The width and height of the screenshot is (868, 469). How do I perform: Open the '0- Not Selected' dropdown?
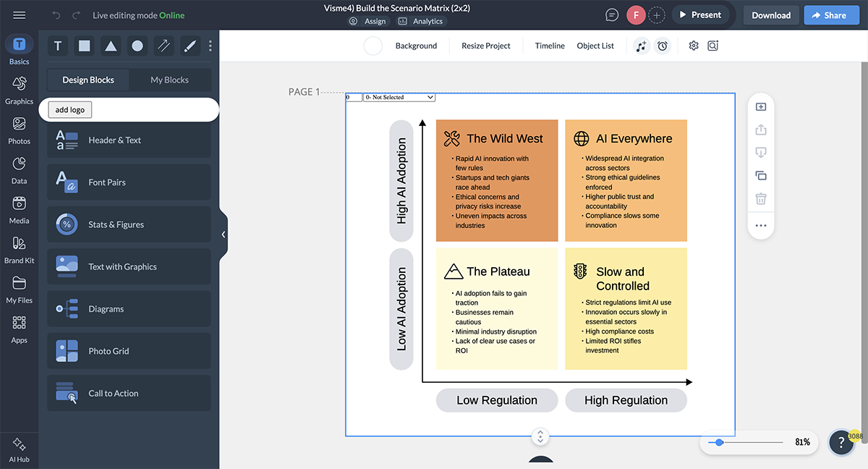[399, 97]
